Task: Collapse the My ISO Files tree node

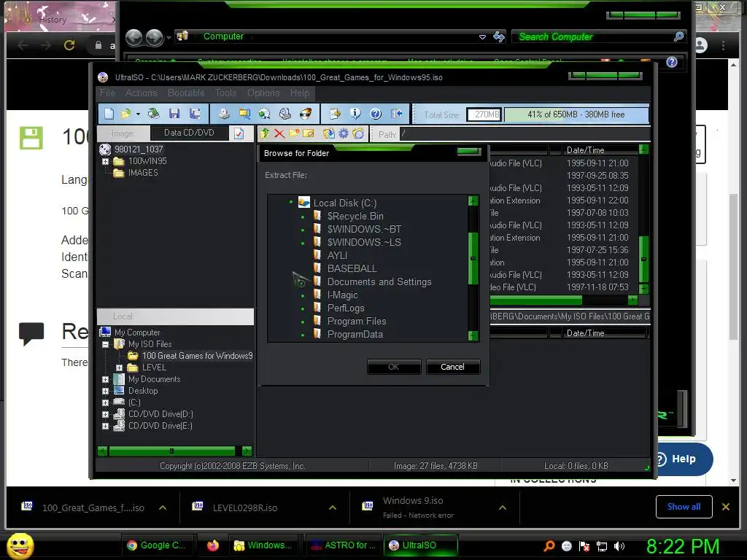Action: click(105, 344)
